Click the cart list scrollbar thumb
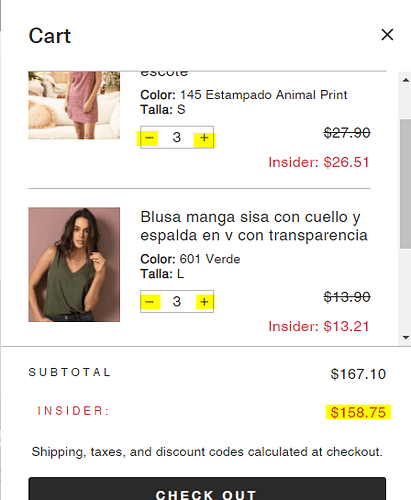The image size is (411, 500). [x=406, y=184]
